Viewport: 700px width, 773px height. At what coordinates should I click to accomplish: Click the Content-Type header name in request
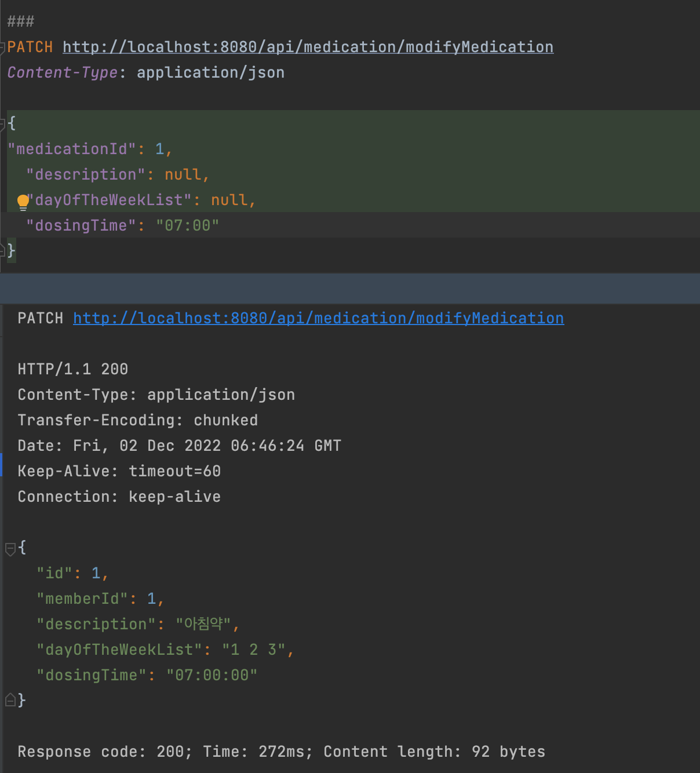click(63, 72)
